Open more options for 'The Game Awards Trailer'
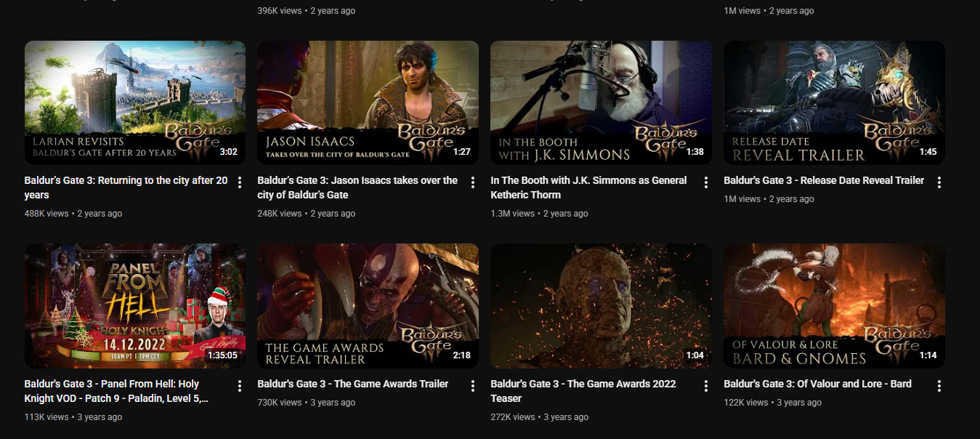980x439 pixels. (473, 386)
